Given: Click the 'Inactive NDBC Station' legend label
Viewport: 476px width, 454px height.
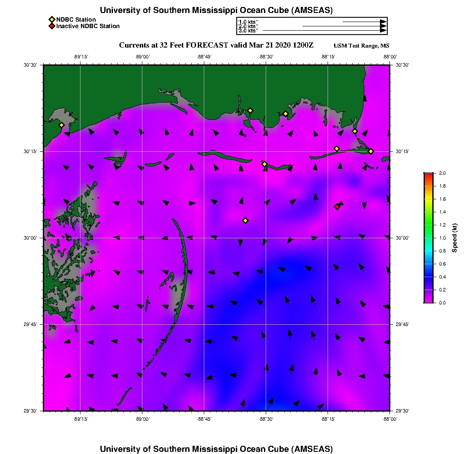Looking at the screenshot, I should (x=88, y=26).
